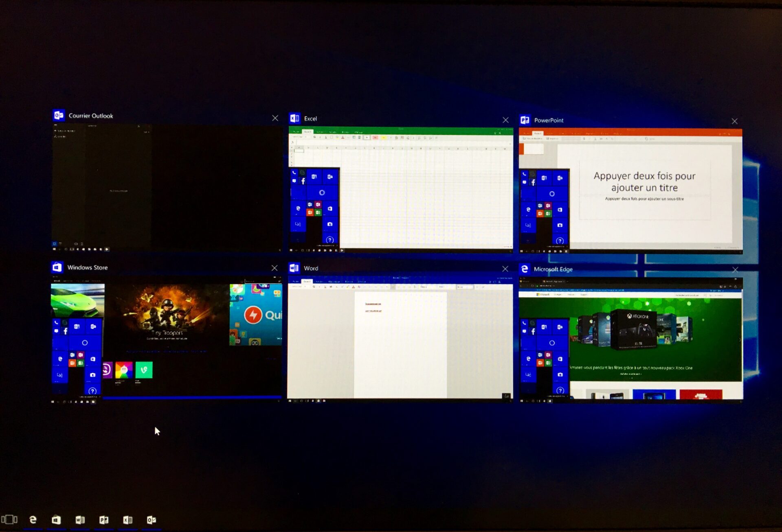Select the PowerPoint window thumbnail
782x532 pixels.
click(630, 191)
